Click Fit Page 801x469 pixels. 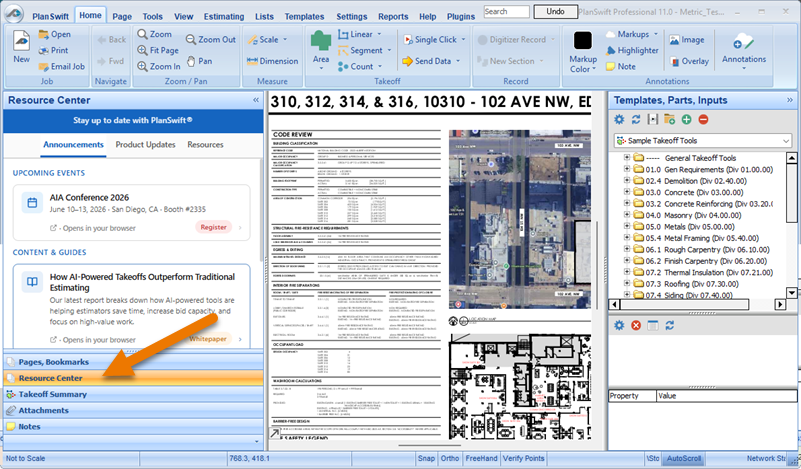tap(158, 50)
